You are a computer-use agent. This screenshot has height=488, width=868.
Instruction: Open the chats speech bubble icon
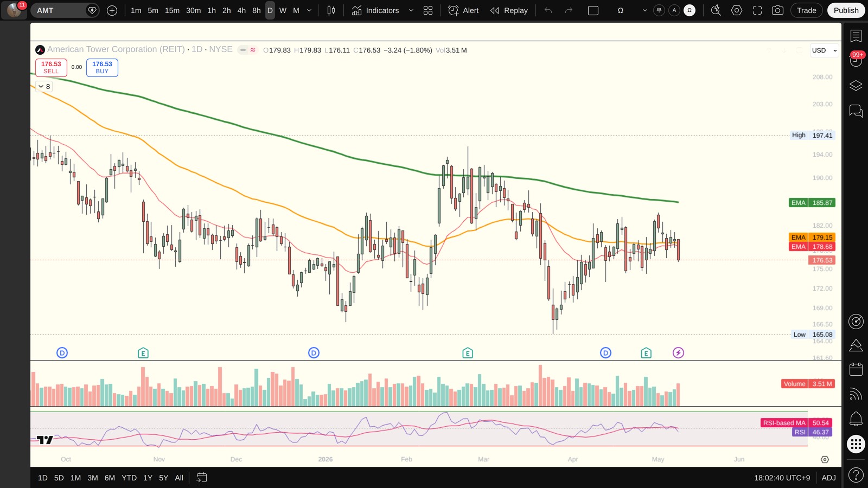click(856, 111)
